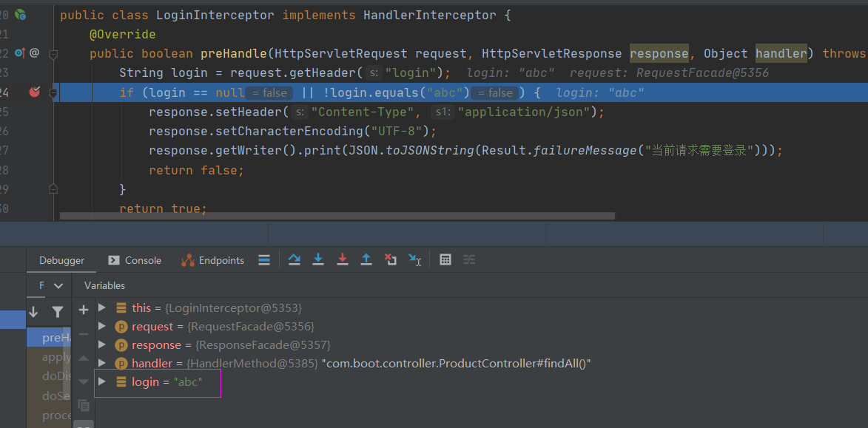The height and width of the screenshot is (428, 868).
Task: Toggle the breakpoint on line 24
Action: click(x=34, y=92)
